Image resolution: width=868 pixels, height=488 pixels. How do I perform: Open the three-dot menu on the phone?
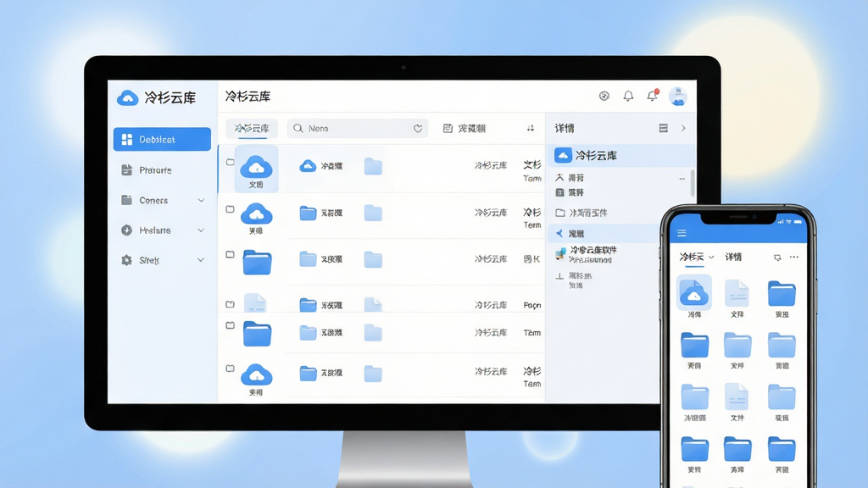coord(793,257)
